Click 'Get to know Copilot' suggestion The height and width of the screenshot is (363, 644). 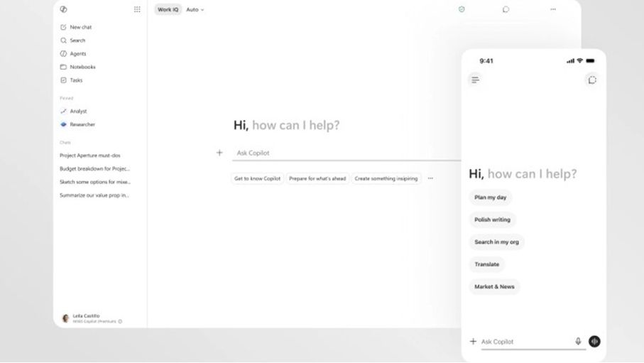pyautogui.click(x=258, y=178)
